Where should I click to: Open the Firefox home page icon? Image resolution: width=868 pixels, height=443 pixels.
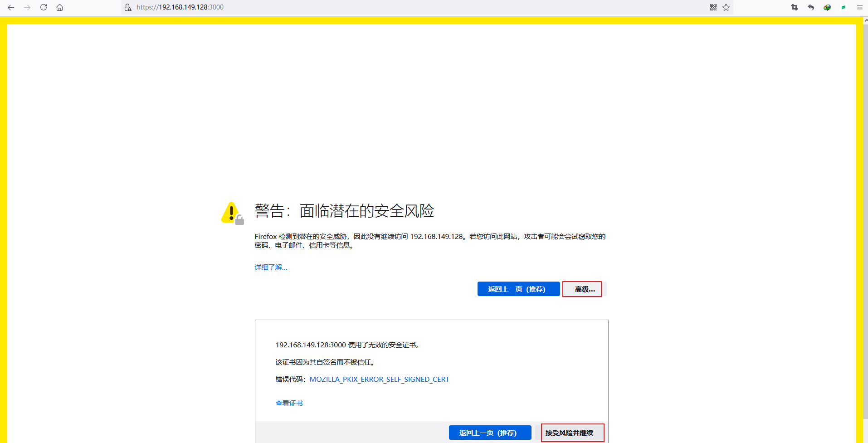tap(59, 7)
